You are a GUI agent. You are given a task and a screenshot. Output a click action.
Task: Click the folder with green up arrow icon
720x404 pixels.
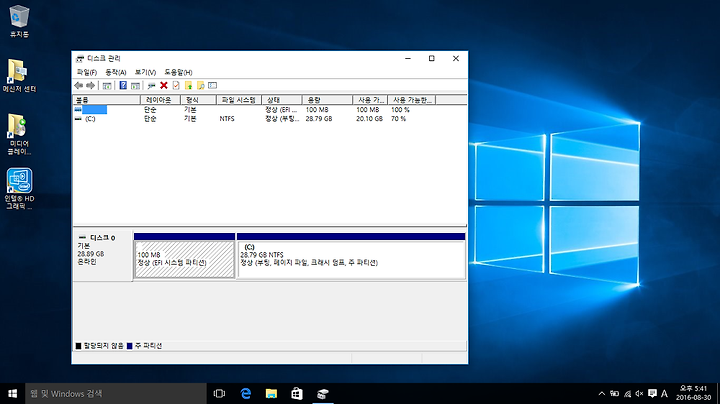[188, 85]
